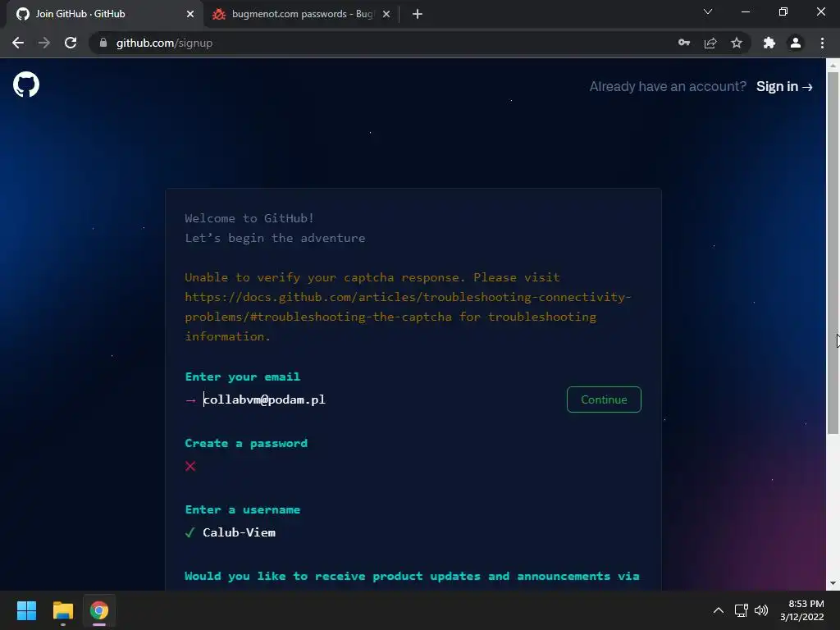Open the network status tray icon

coord(742,610)
